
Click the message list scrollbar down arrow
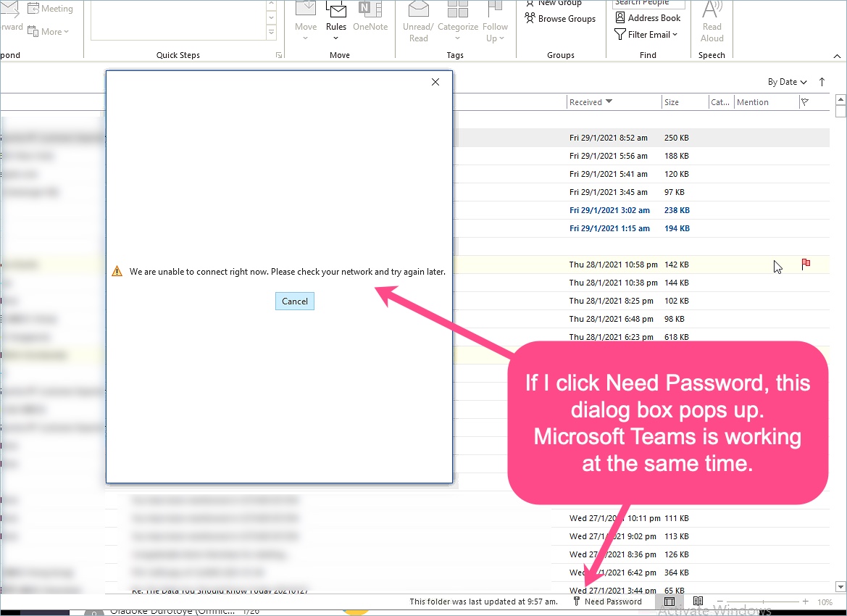(x=840, y=587)
